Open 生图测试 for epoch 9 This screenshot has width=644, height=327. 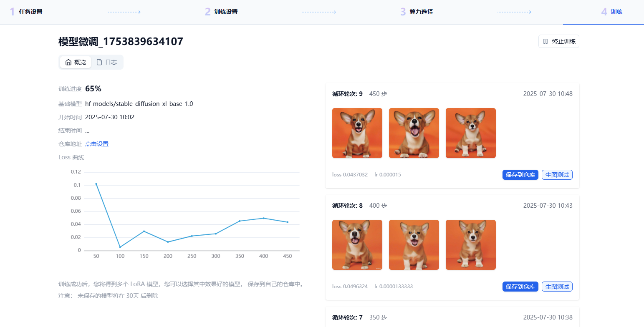pyautogui.click(x=557, y=175)
